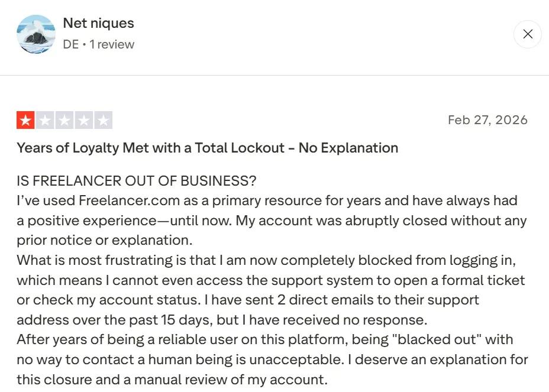Click the second gray rating star

pyautogui.click(x=45, y=121)
